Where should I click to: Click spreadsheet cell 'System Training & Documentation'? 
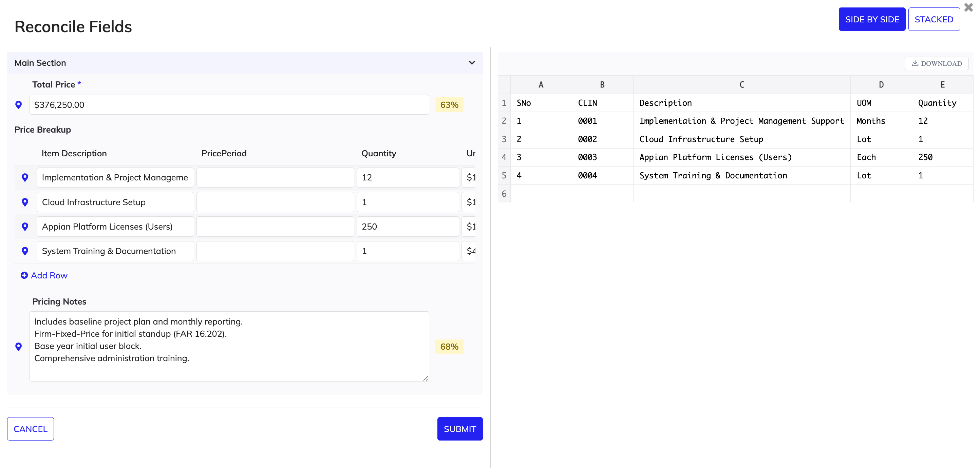coord(741,176)
